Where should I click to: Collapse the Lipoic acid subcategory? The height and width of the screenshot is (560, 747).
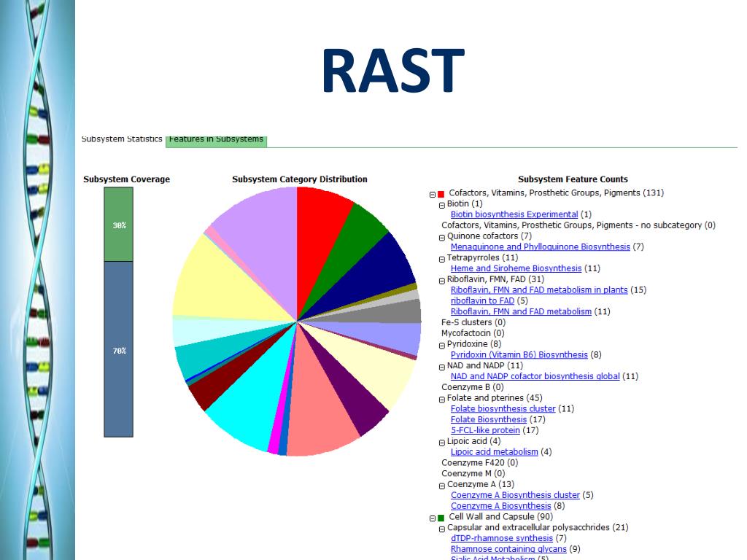[x=441, y=443]
